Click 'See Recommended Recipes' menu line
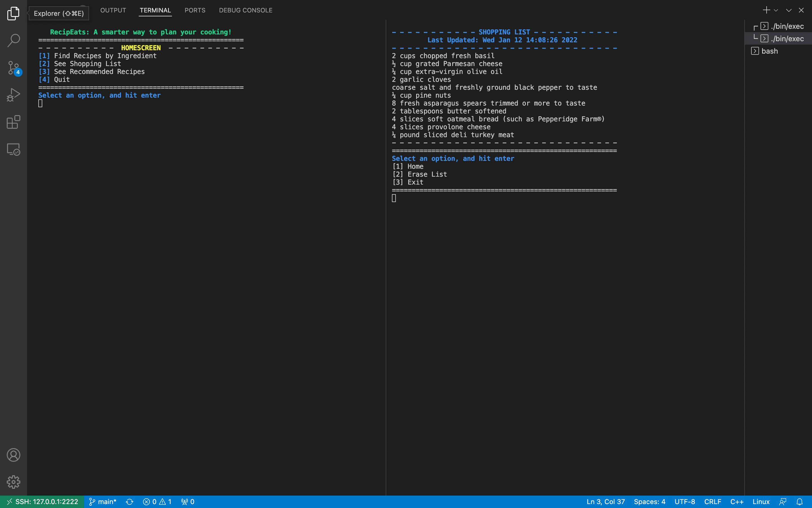Image resolution: width=812 pixels, height=508 pixels. pos(92,72)
